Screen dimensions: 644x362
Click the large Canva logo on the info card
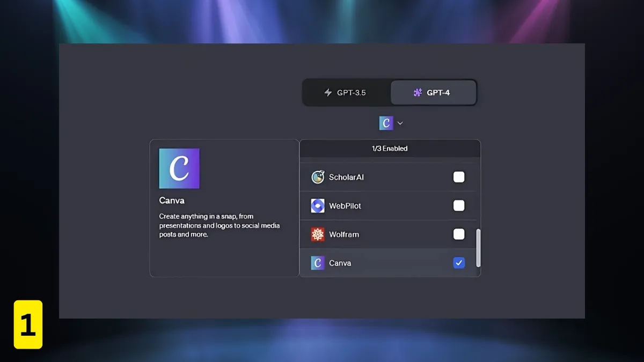pos(179,168)
